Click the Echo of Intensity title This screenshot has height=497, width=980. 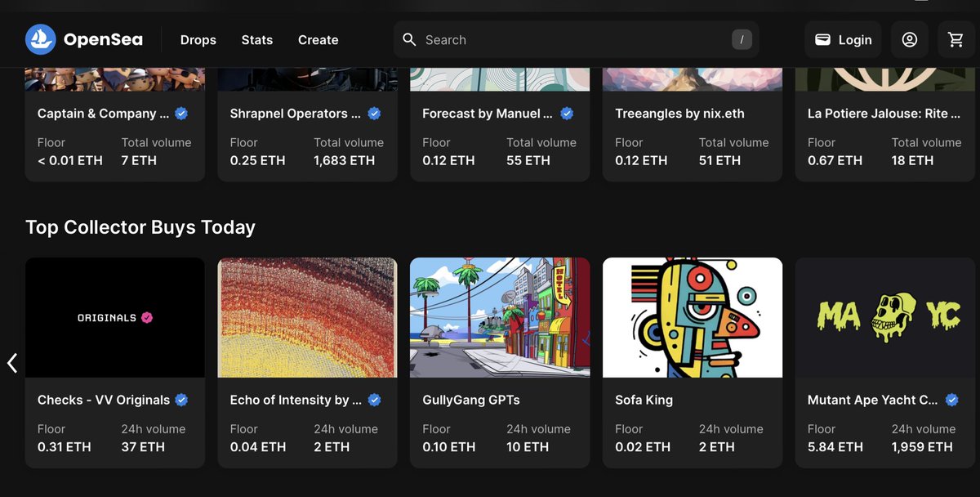pyautogui.click(x=296, y=400)
